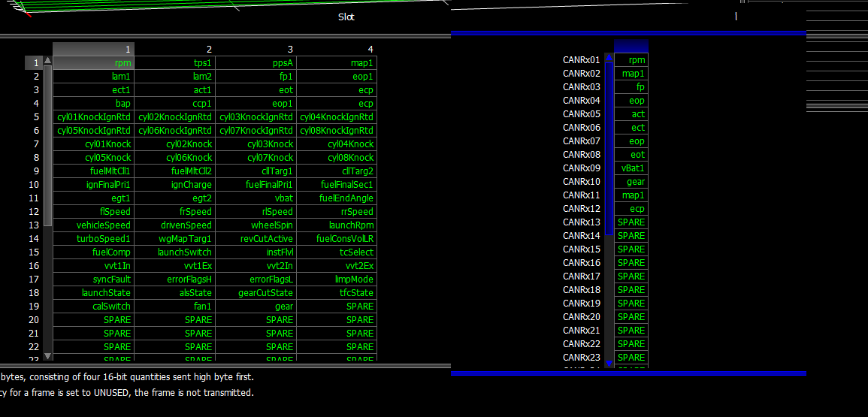Click the slot table vertical scrollbar thumb
This screenshot has height=417, width=868.
point(48,147)
